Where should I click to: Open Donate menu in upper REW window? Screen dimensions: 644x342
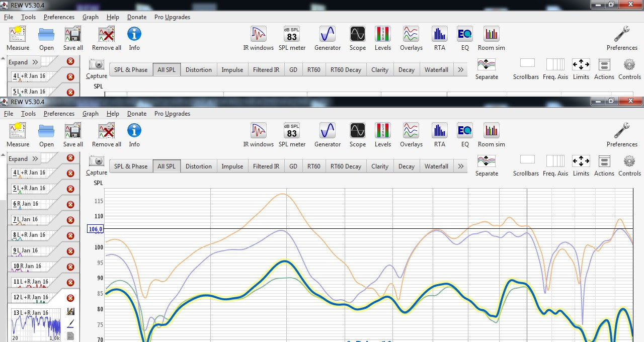pyautogui.click(x=137, y=17)
